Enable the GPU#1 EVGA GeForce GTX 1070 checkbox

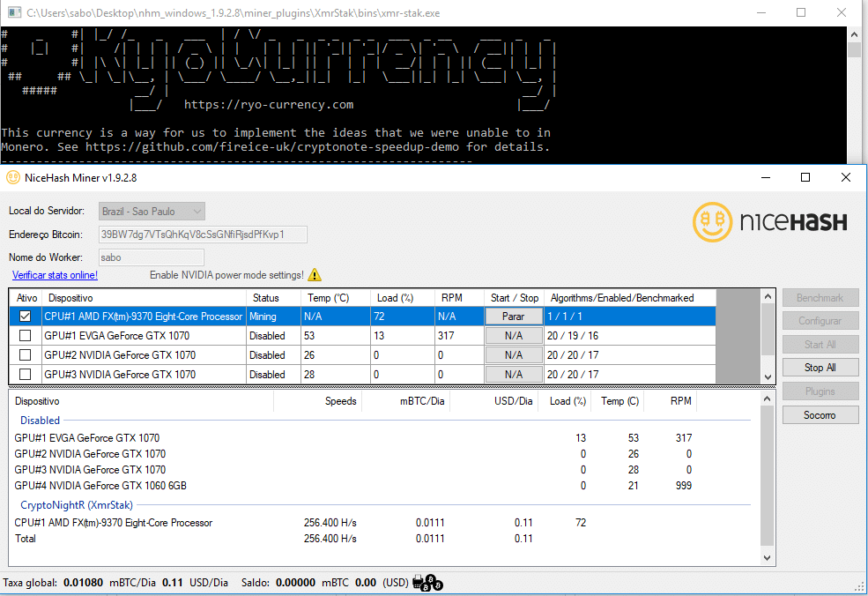coord(25,336)
